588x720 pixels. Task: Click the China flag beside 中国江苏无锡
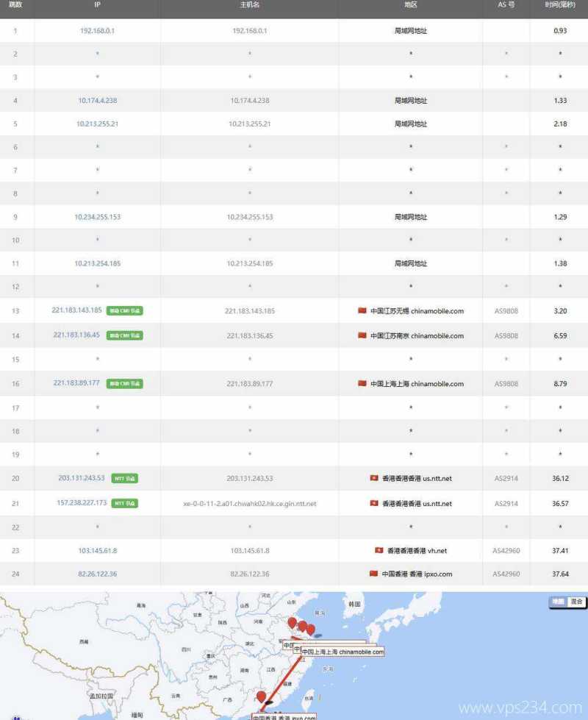362,311
